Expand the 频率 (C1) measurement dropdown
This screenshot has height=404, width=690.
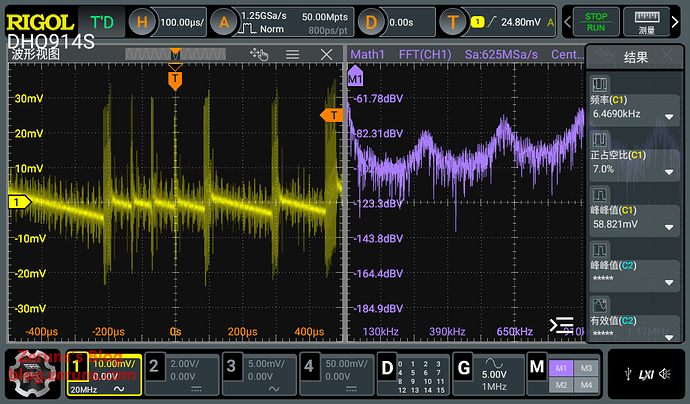coord(669,116)
